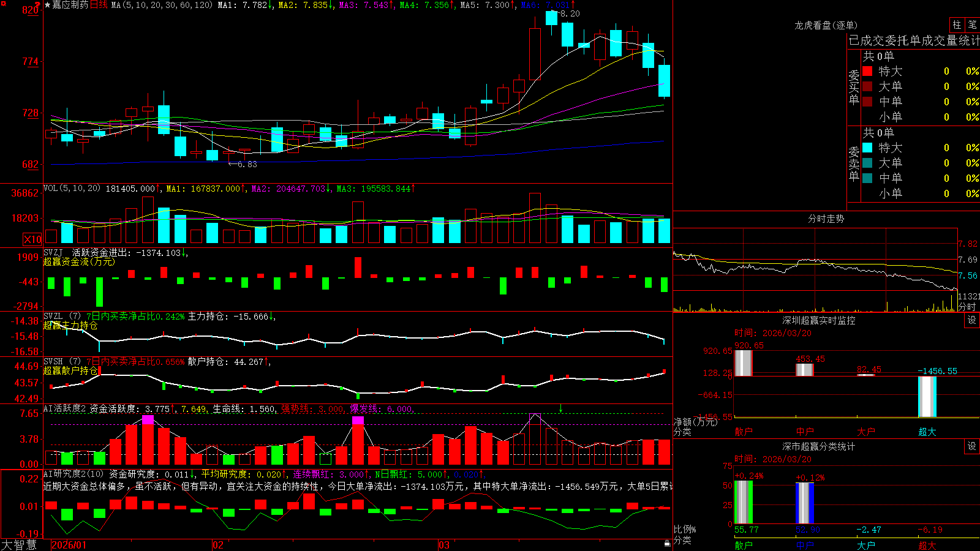
Task: Click the VOL(5,10,20) indicator label
Action: (72, 188)
